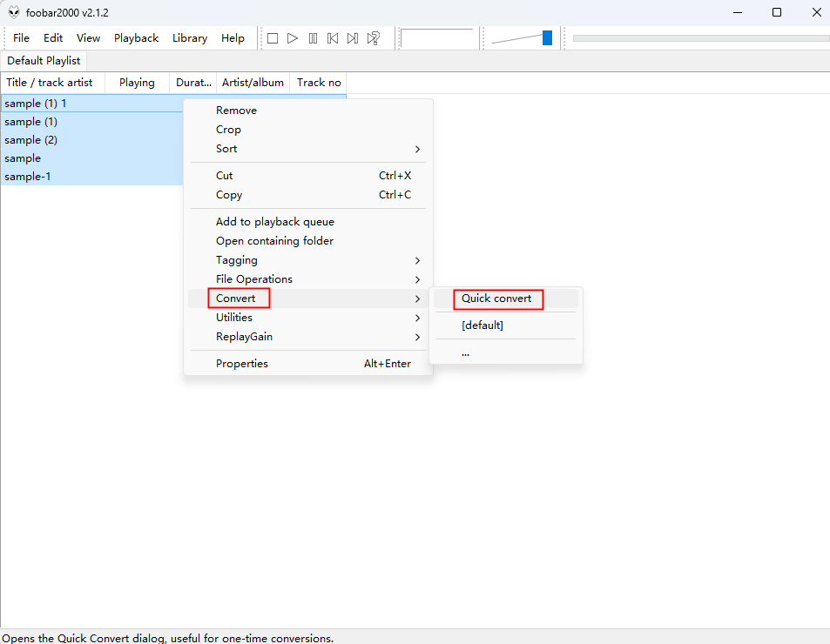The width and height of the screenshot is (830, 644).
Task: Expand the Sort submenu
Action: 308,149
